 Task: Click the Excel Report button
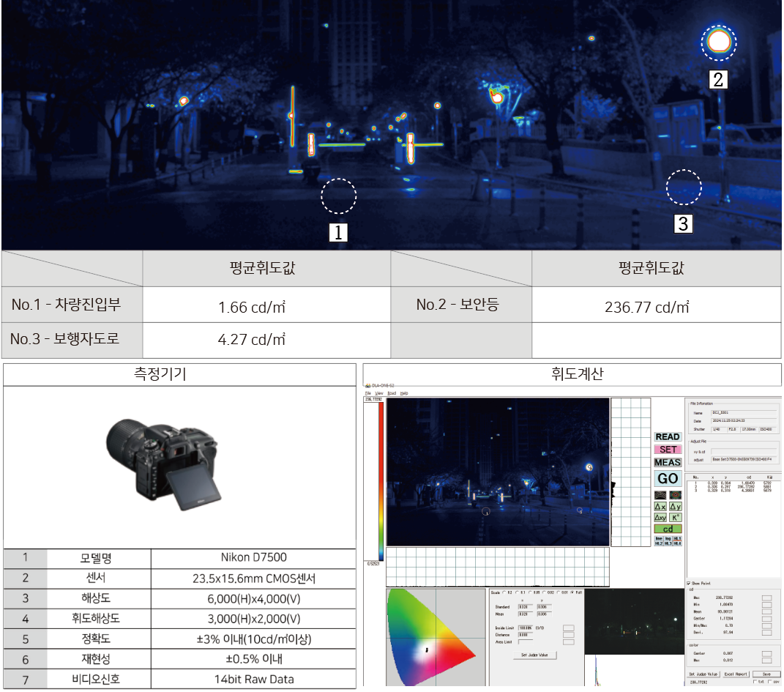tap(736, 674)
